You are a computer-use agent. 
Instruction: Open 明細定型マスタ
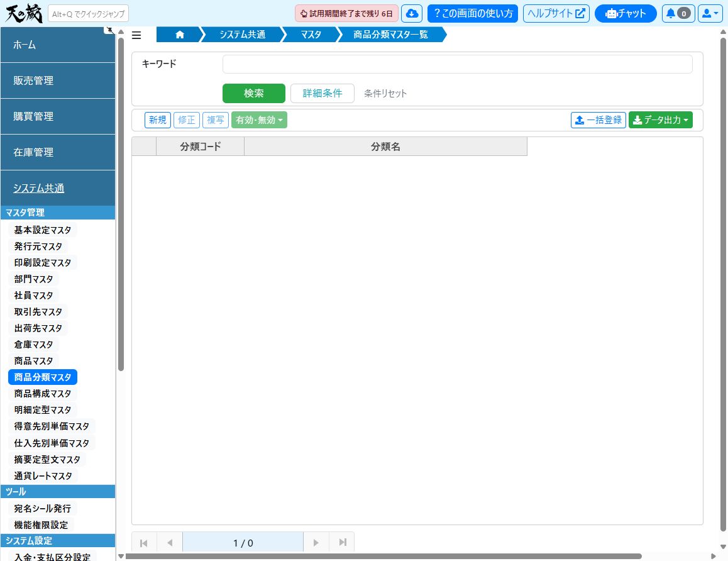coord(43,410)
